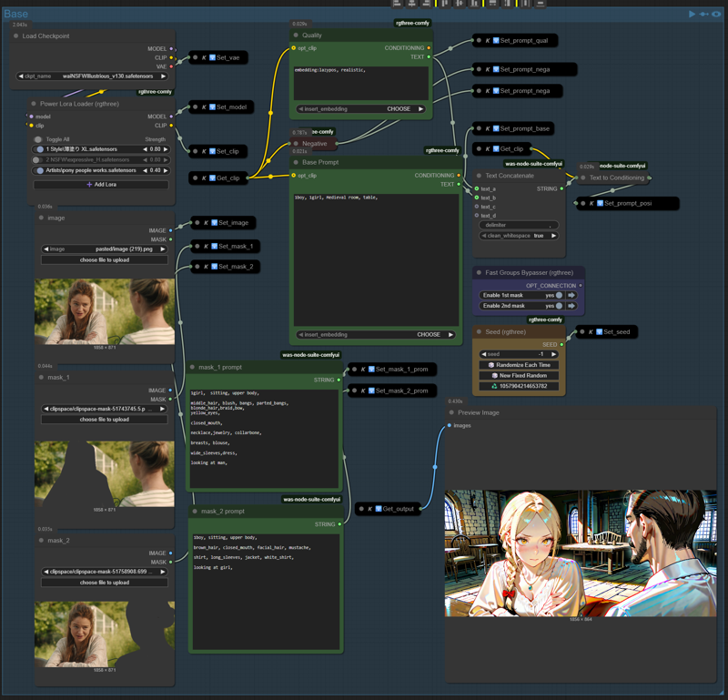Open insert_embedding CHOOSE in Quality node

coord(360,108)
